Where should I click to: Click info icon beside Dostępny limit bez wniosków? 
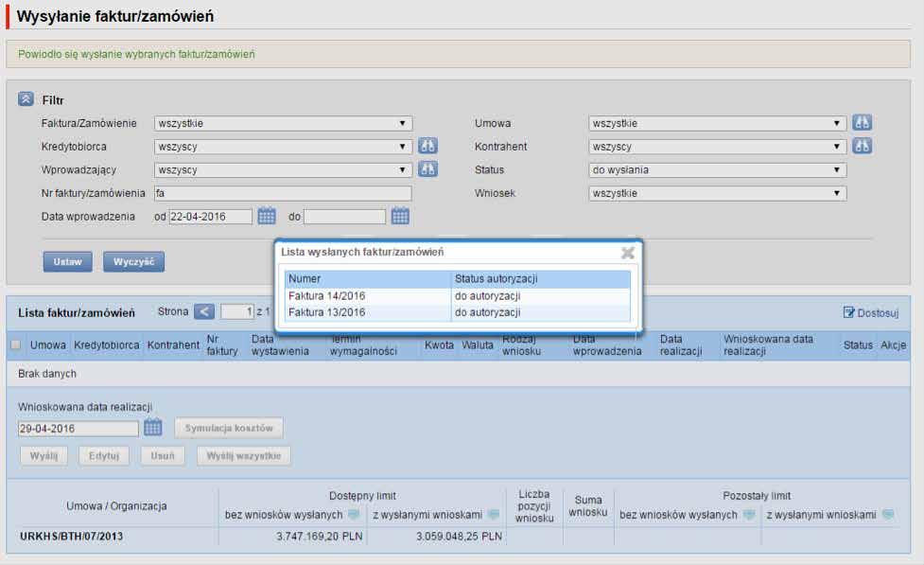[354, 515]
